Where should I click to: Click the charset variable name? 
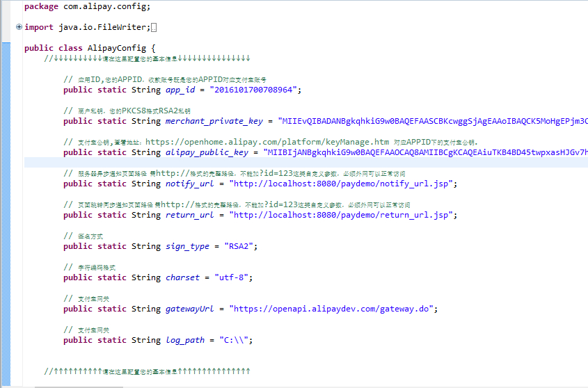click(x=182, y=277)
